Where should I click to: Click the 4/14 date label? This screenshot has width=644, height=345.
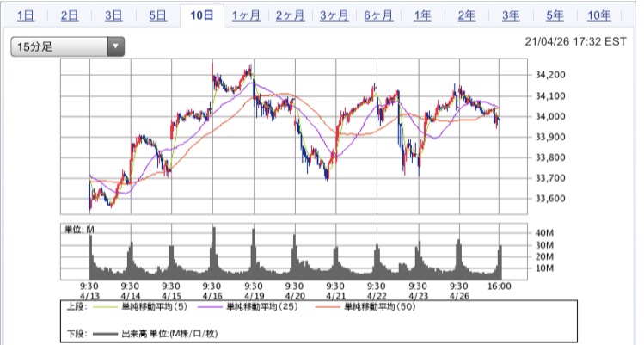[x=131, y=296]
